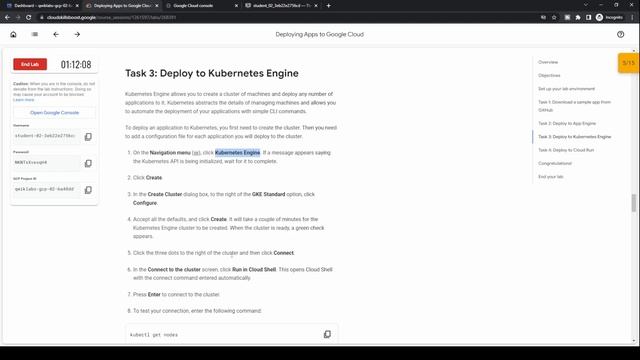Jump to Task 3: Deploy to Kubernetes Engine

pyautogui.click(x=575, y=137)
